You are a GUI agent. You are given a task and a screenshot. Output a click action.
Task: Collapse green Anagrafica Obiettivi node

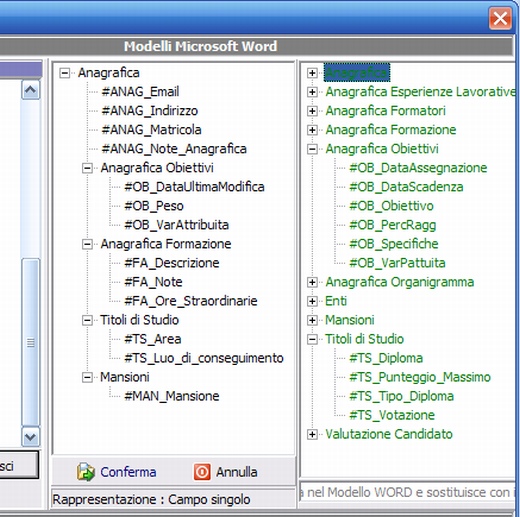point(312,149)
